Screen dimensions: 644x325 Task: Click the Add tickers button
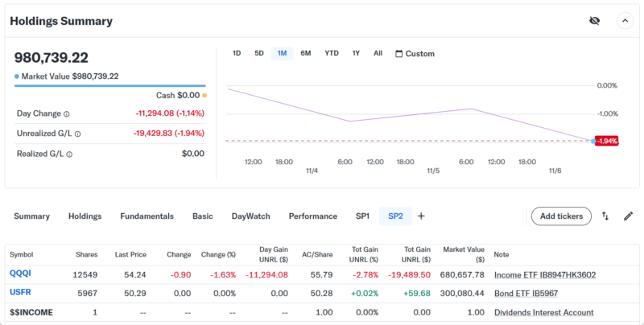561,216
